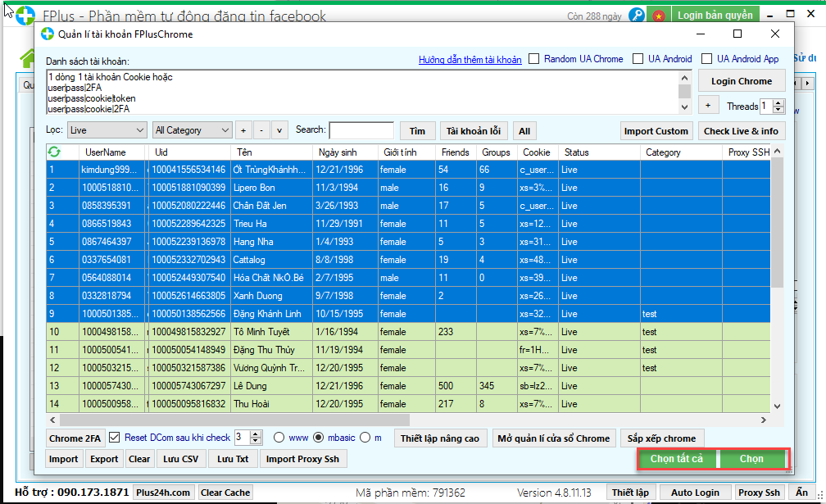Image resolution: width=826 pixels, height=504 pixels.
Task: Open the Lọc 'Live' filter dropdown
Action: point(107,130)
